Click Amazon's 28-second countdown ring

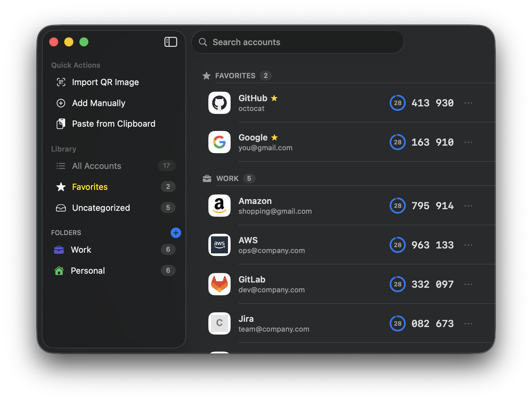[x=398, y=206]
